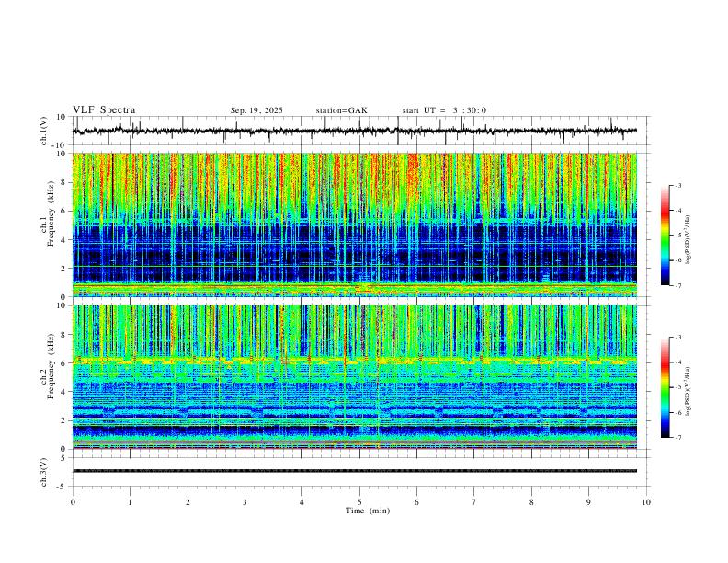Click the "Time (min)" axis title

click(x=368, y=511)
